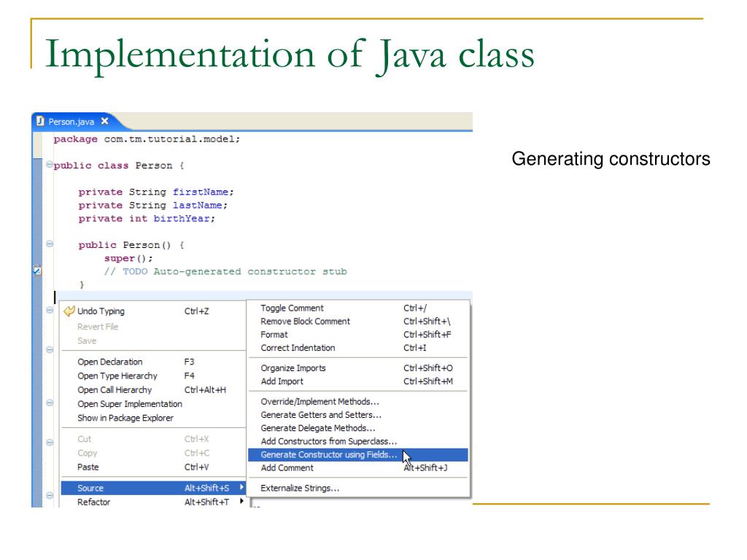Choose Override/Implement Methods...
Image resolution: width=747 pixels, height=560 pixels.
(x=357, y=402)
